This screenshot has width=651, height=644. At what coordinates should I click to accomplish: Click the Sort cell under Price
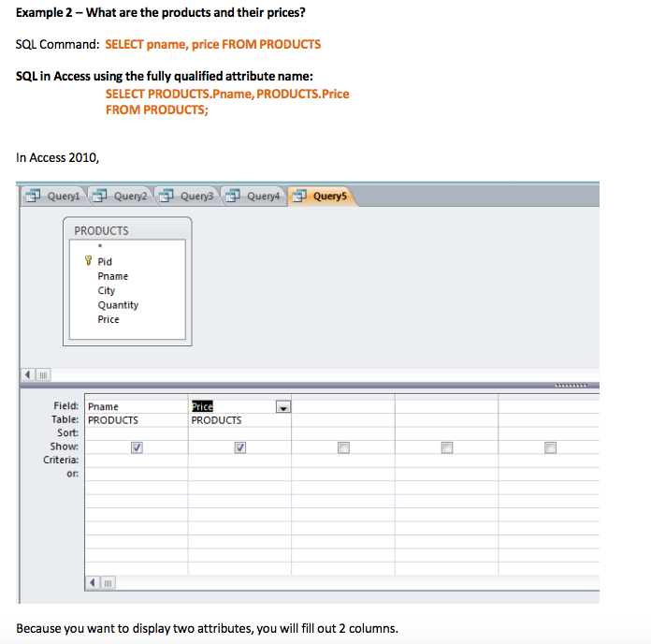click(x=240, y=433)
